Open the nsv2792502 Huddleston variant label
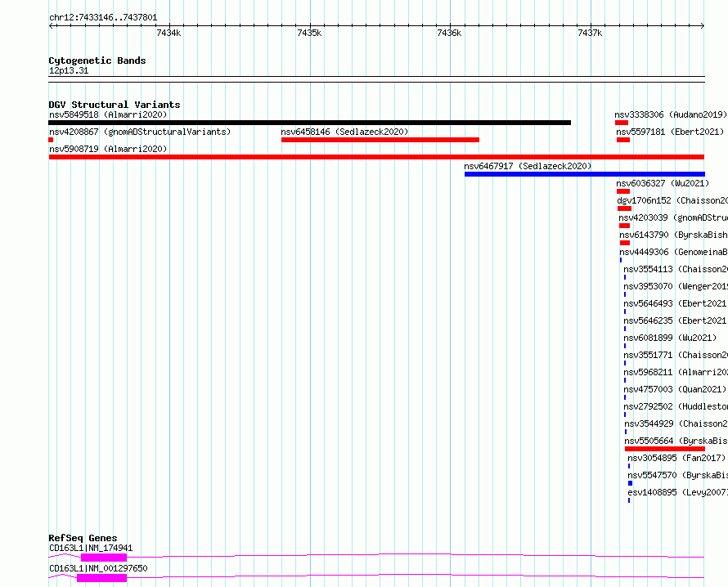 (676, 406)
